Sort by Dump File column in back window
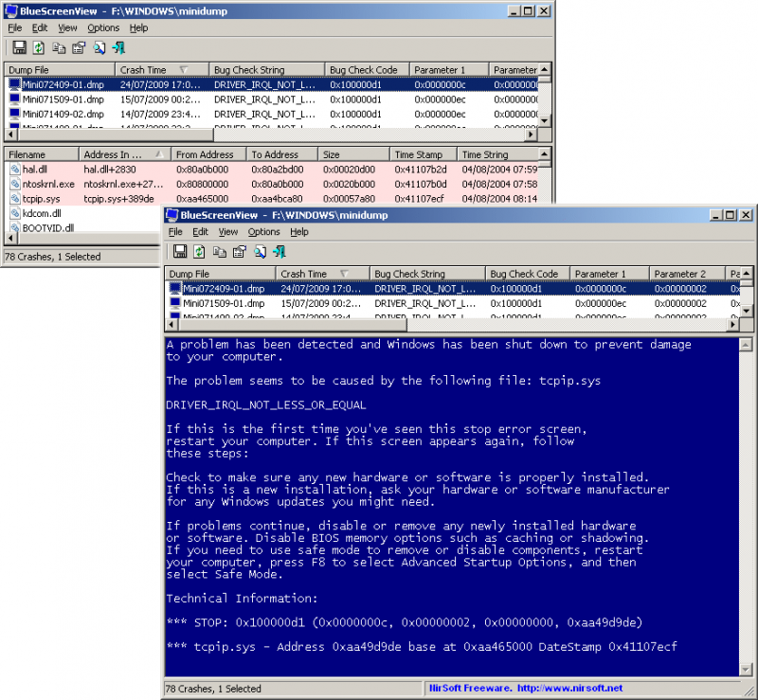This screenshot has height=700, width=758. [x=60, y=69]
